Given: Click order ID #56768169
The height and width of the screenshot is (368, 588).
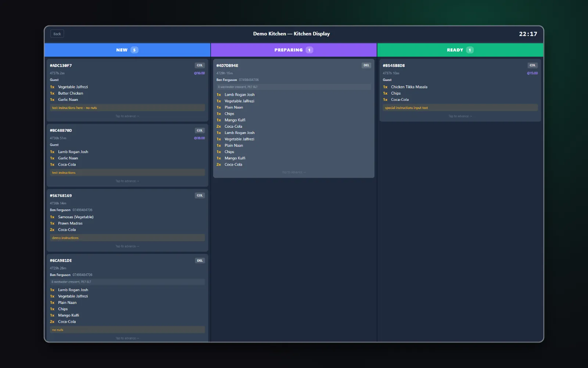Looking at the screenshot, I should click(x=61, y=196).
